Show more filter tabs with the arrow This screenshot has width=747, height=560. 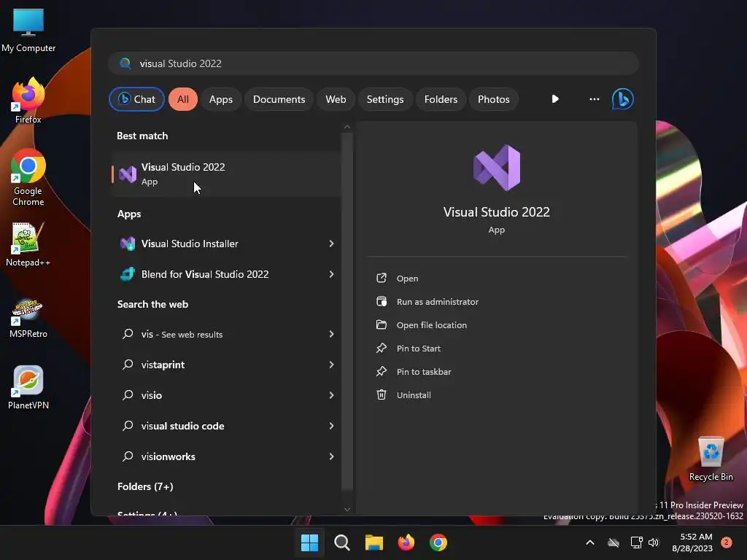tap(555, 99)
